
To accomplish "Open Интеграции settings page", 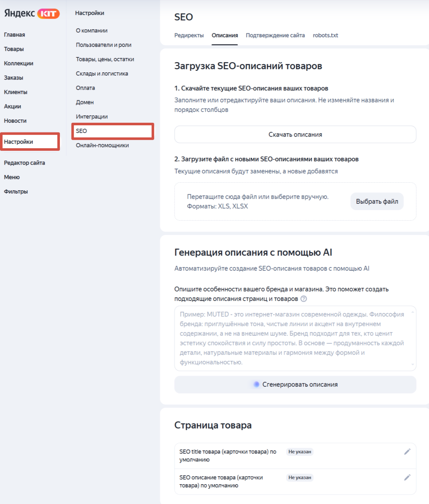I will coord(92,117).
